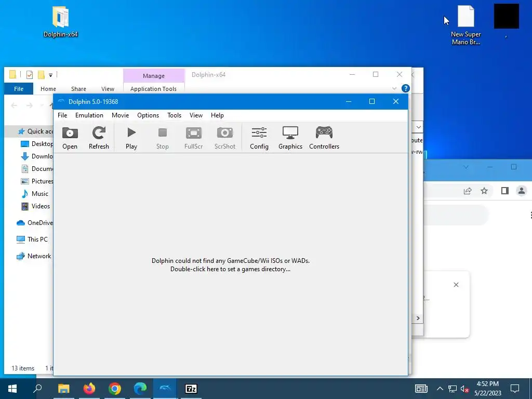
Task: Open Dolphin's File menu
Action: coord(62,115)
